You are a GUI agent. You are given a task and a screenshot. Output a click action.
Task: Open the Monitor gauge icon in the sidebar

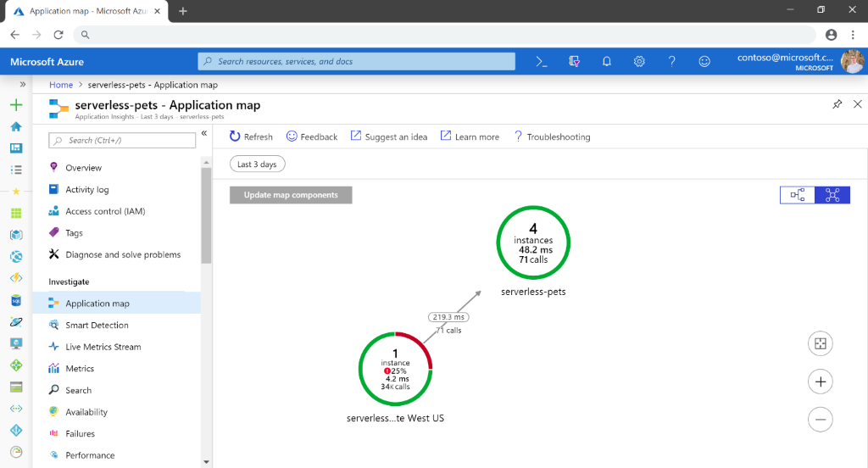click(x=16, y=452)
